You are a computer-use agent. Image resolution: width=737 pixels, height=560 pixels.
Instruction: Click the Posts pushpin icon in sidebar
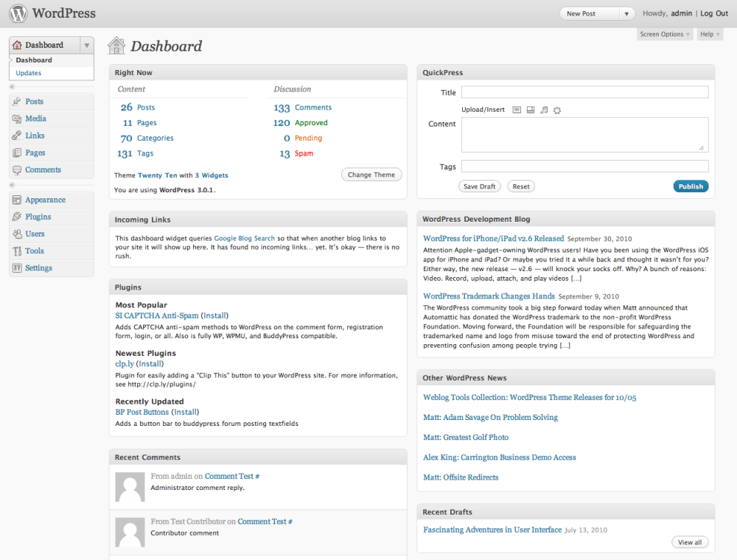(16, 101)
